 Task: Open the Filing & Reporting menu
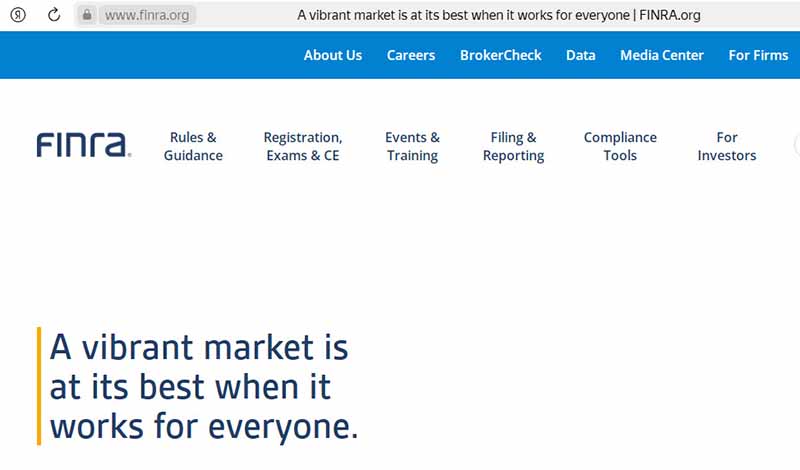pos(513,146)
